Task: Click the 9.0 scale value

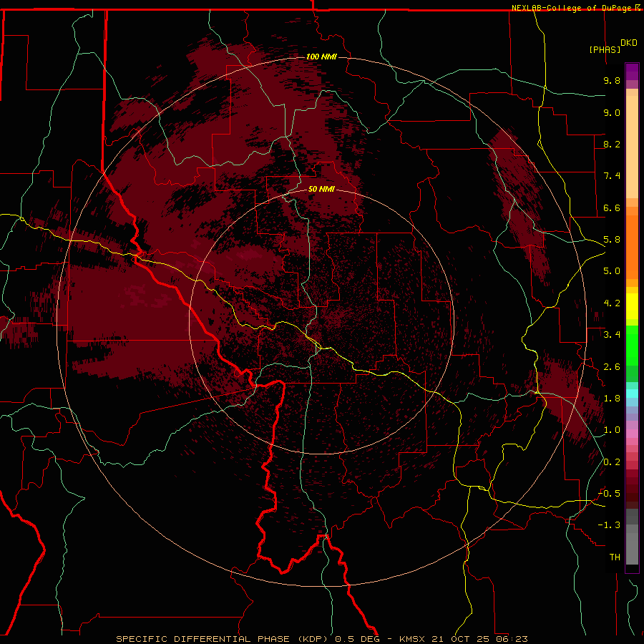Action: [x=612, y=112]
